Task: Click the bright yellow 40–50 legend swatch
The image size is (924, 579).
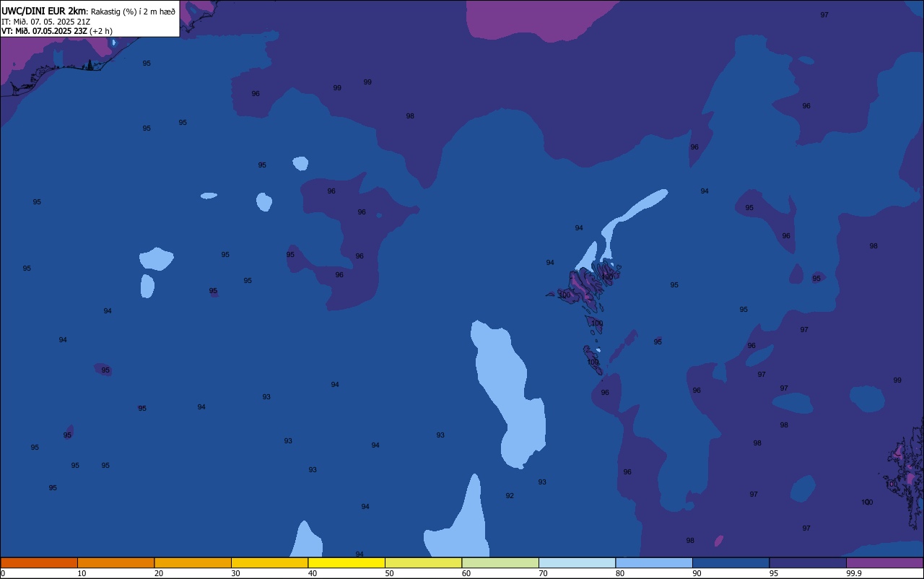Action: point(346,562)
